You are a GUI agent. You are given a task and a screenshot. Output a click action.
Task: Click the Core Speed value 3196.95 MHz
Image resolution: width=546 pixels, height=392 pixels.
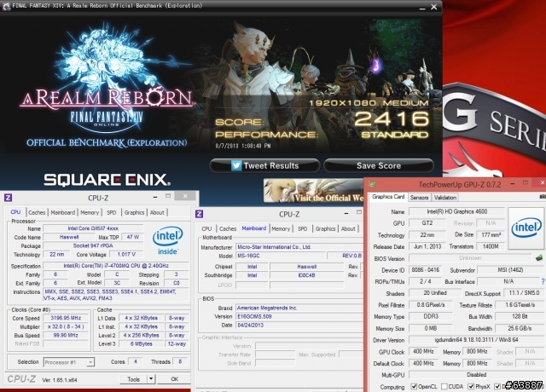66,318
